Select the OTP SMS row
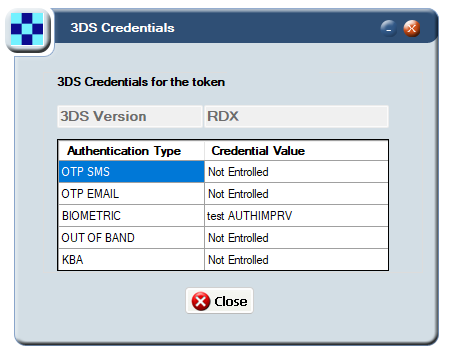This screenshot has width=453, height=364. coord(223,172)
